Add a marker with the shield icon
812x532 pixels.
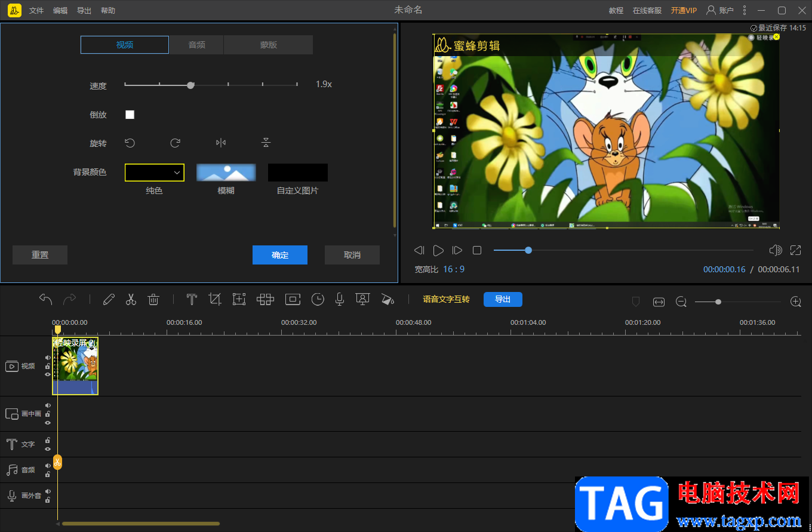(636, 302)
